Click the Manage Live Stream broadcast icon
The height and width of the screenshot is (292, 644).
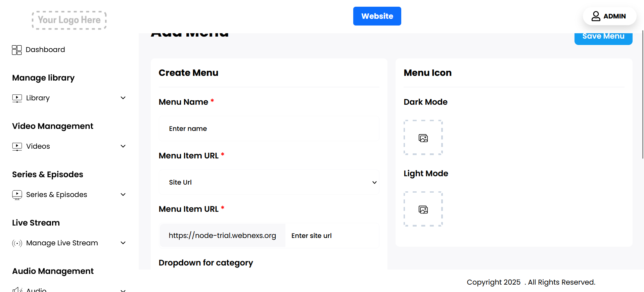17,243
